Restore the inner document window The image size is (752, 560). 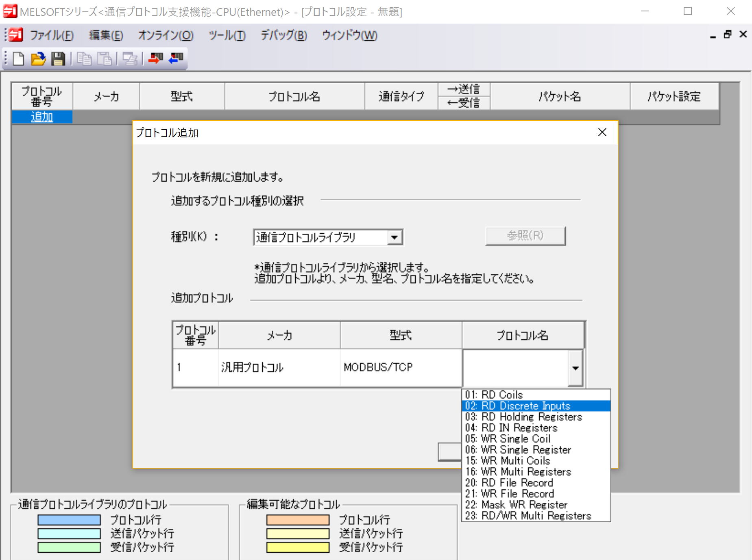pyautogui.click(x=728, y=35)
